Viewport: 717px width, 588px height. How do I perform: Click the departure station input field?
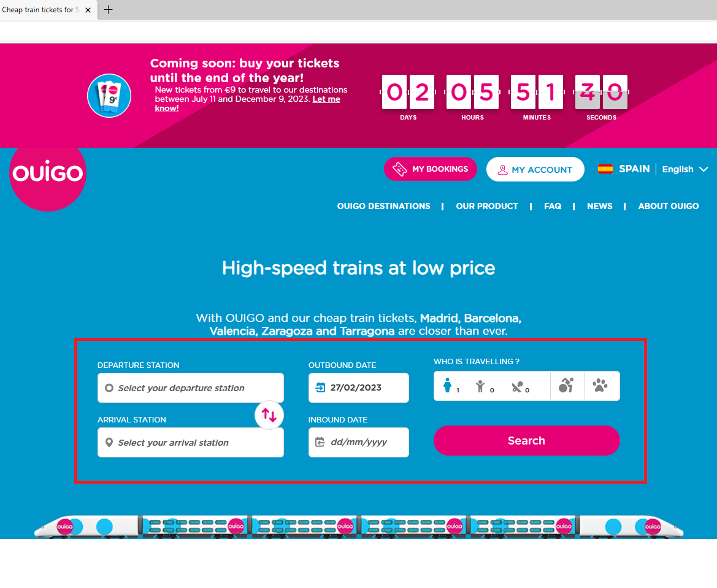[x=190, y=388]
